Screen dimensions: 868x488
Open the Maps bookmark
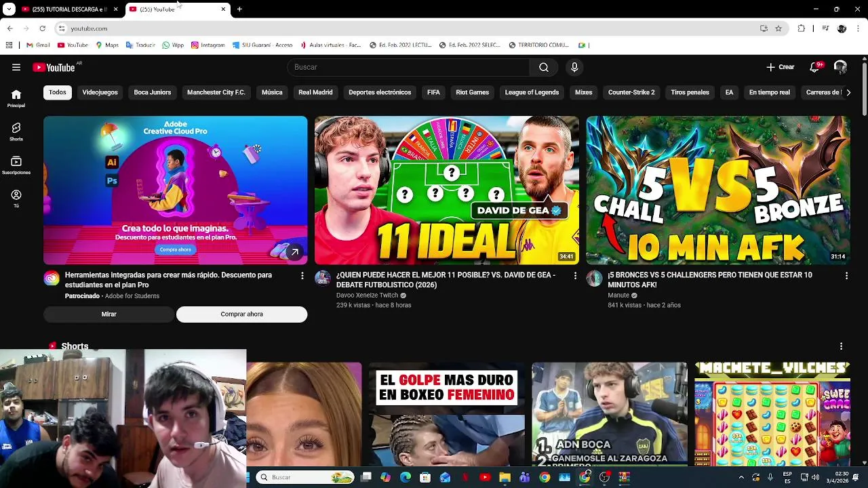pyautogui.click(x=107, y=45)
